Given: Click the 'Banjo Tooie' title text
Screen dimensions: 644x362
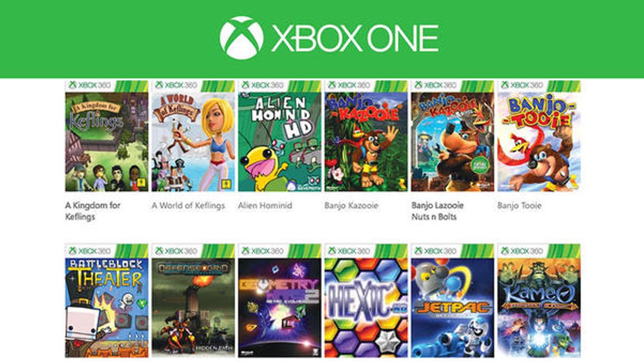Looking at the screenshot, I should pos(520,206).
